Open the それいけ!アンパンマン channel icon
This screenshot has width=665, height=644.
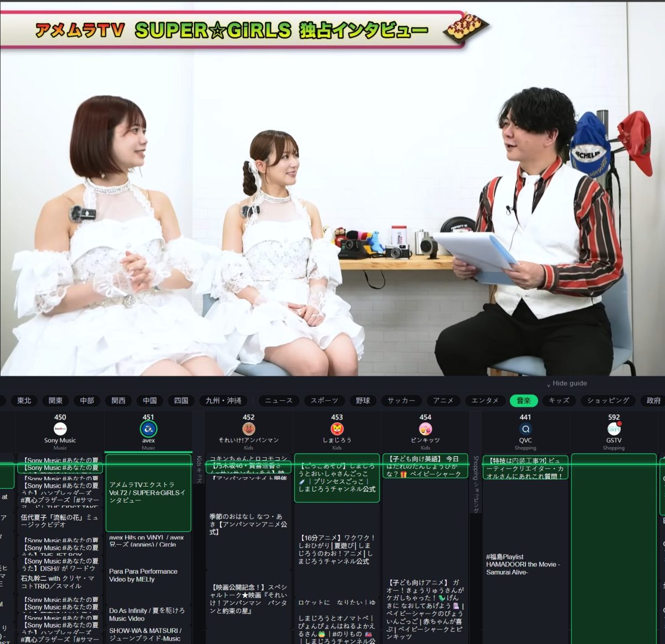pos(249,429)
